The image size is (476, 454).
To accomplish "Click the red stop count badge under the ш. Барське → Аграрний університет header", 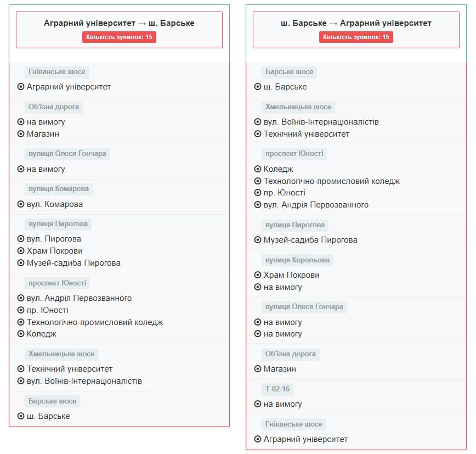I will (x=356, y=37).
